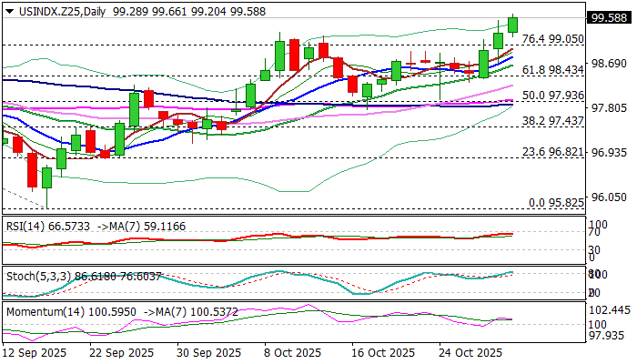The image size is (637, 364).
Task: Click the current price tag 99.588
Action: (610, 18)
